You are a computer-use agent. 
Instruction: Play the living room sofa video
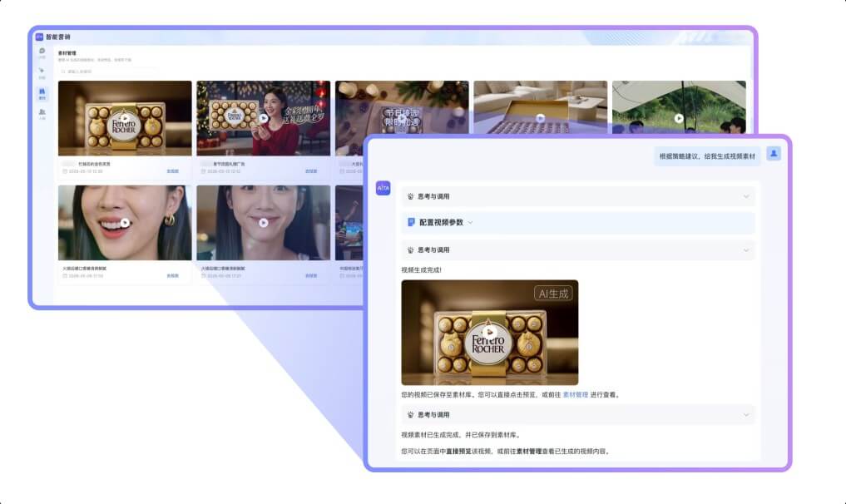(x=540, y=118)
